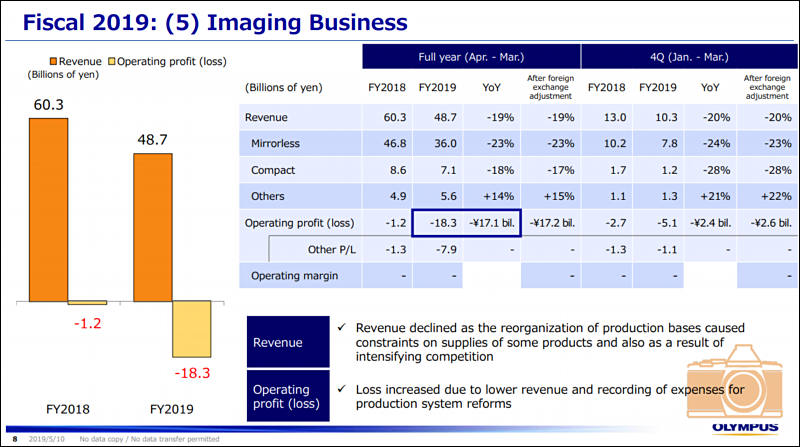Click the 4Q Others YoY value '+21%'
The width and height of the screenshot is (800, 447).
click(x=715, y=196)
